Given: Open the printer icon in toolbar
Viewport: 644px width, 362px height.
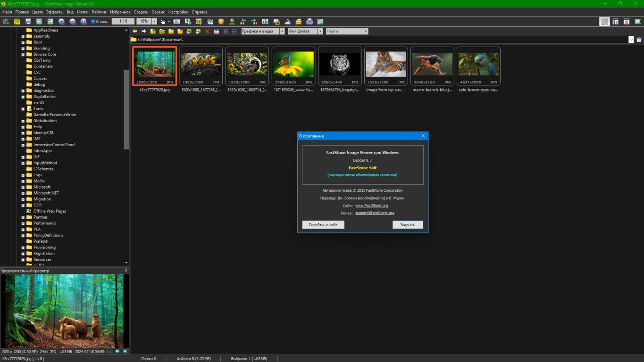Looking at the screenshot, I should click(x=309, y=22).
